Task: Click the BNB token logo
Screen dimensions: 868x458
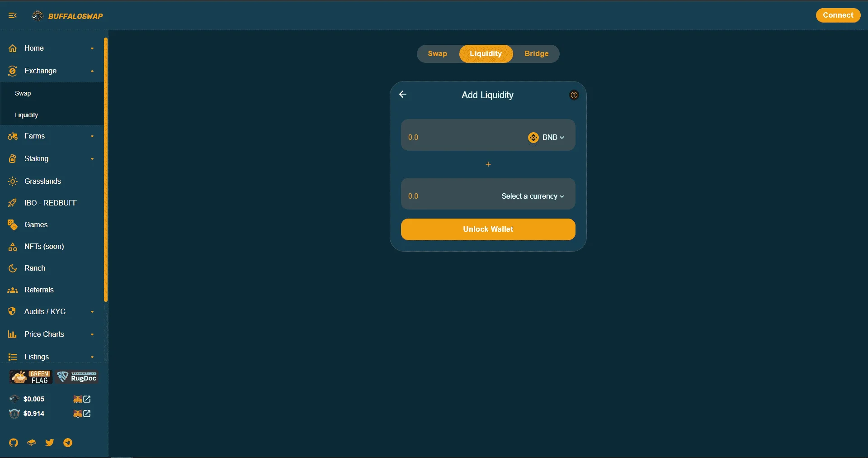Action: [533, 137]
